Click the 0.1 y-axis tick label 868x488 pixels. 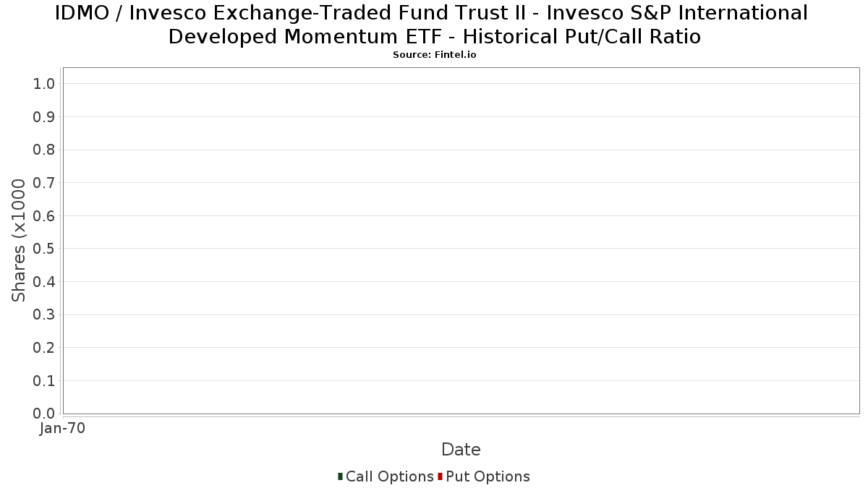[x=44, y=380]
